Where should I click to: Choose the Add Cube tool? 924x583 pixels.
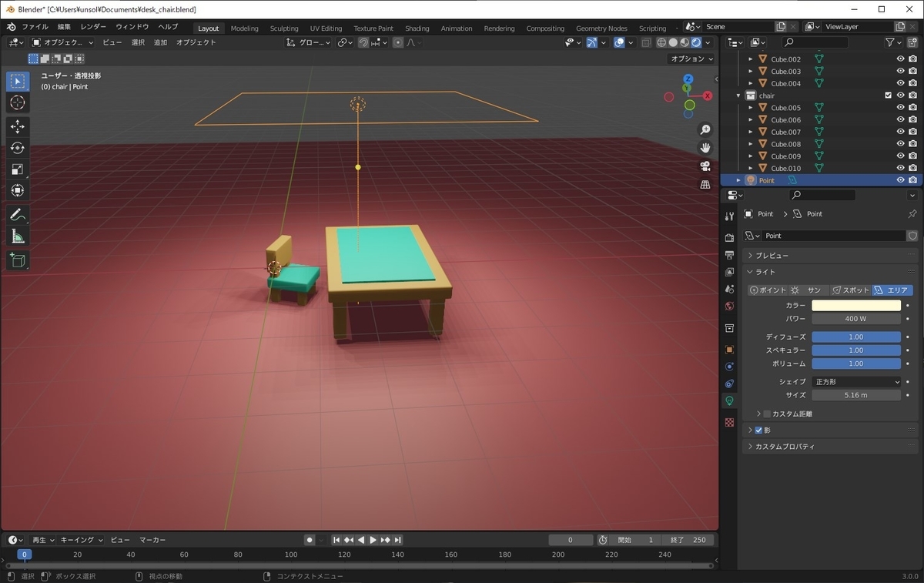click(18, 260)
